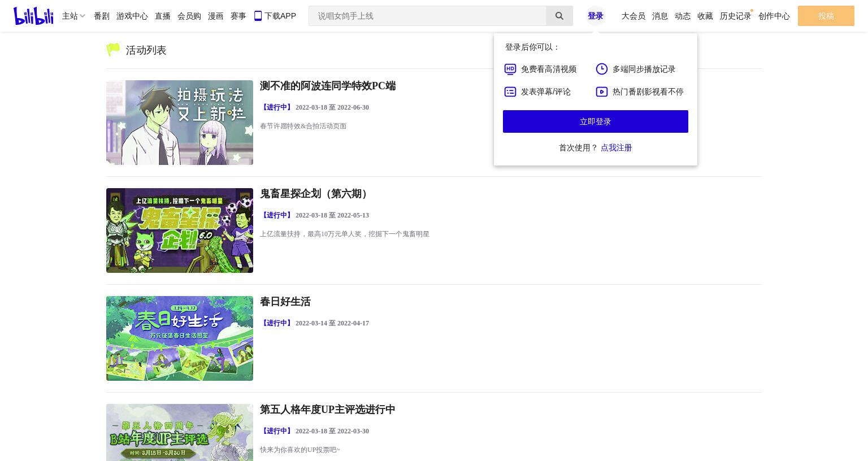Open the 春日好生活 thumbnail
868x461 pixels.
click(x=180, y=338)
